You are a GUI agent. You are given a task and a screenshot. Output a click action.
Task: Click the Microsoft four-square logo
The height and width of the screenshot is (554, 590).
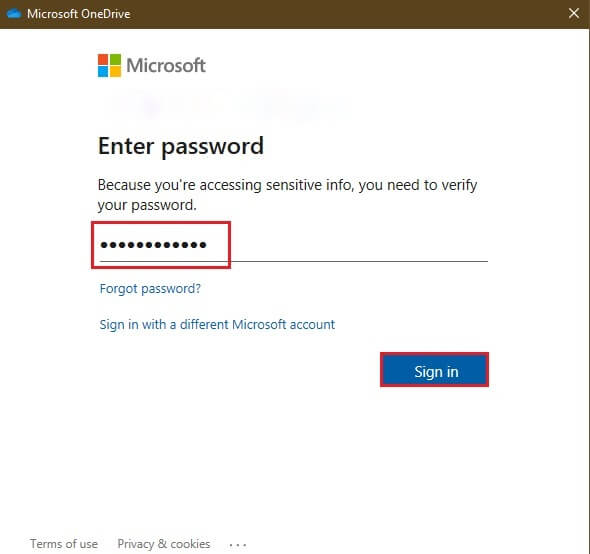click(109, 65)
